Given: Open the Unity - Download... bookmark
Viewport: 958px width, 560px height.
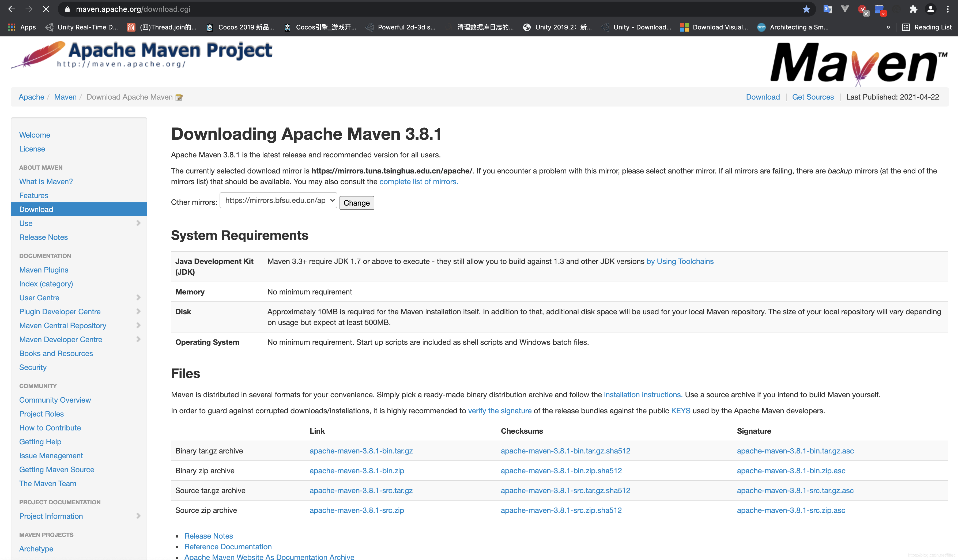Looking at the screenshot, I should tap(636, 27).
